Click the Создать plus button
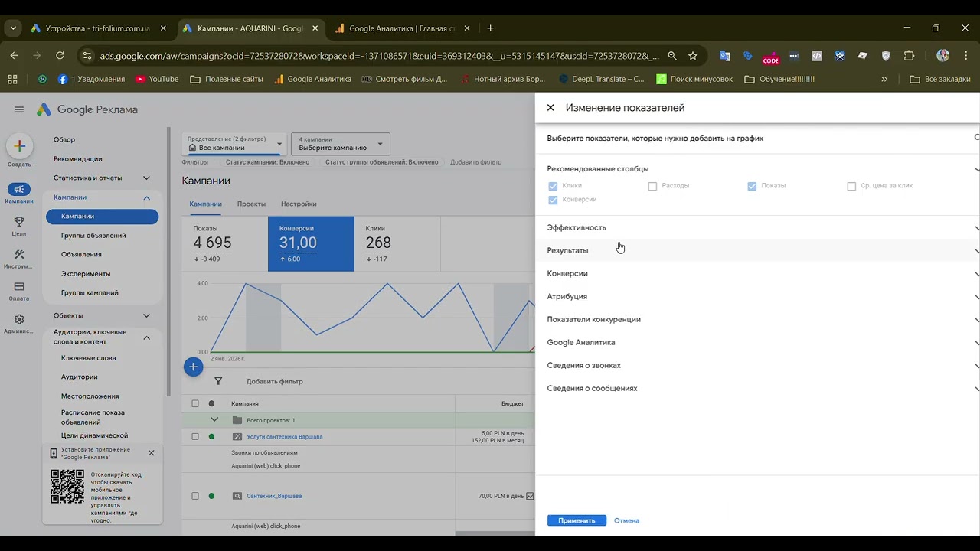The width and height of the screenshot is (980, 551). [x=19, y=146]
